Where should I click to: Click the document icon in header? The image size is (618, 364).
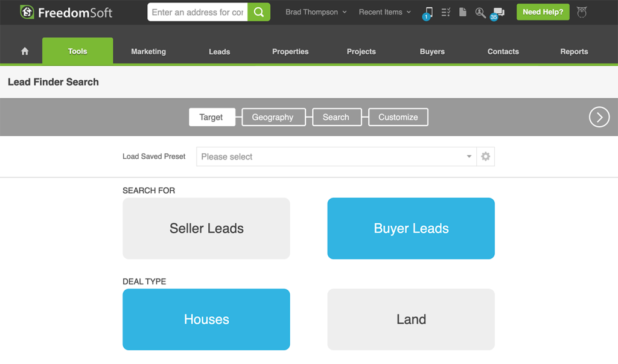pyautogui.click(x=463, y=12)
